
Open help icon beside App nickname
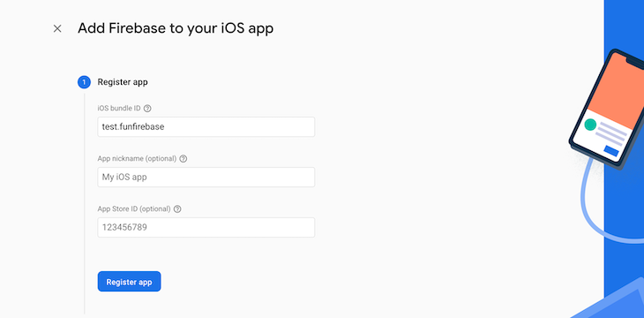click(x=183, y=159)
